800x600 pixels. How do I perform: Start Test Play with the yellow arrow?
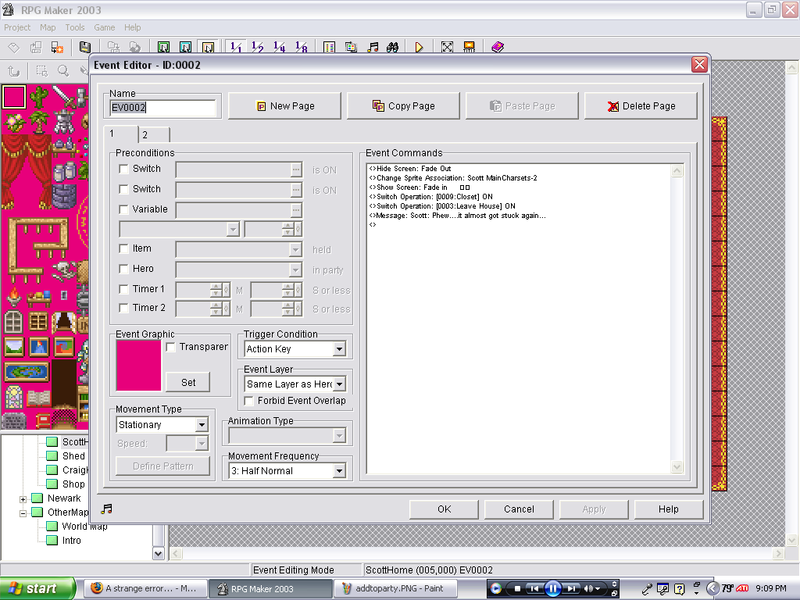tap(419, 47)
